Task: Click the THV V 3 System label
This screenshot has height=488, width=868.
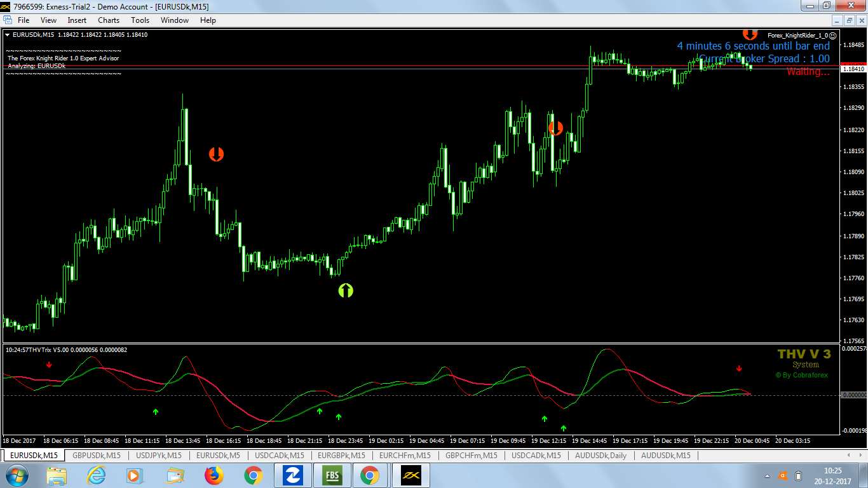Action: tap(804, 358)
